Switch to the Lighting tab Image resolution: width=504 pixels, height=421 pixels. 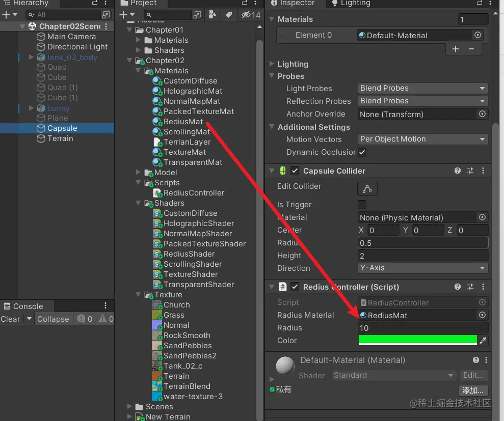(x=351, y=3)
